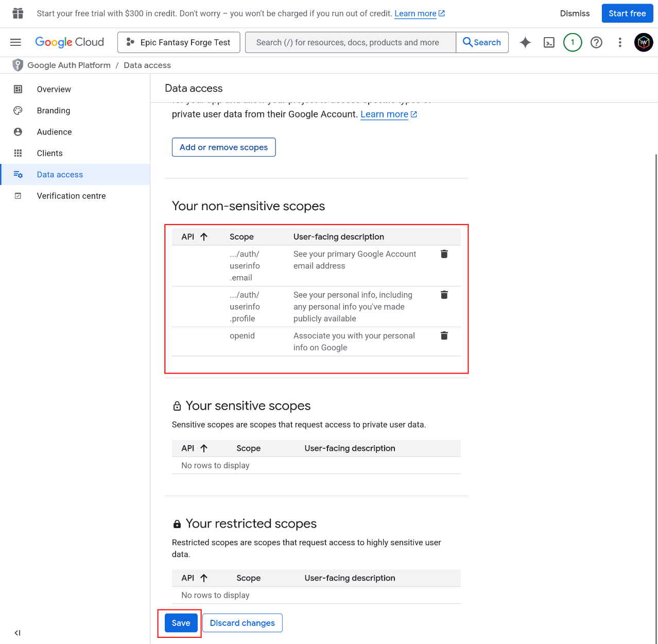658x644 pixels.
Task: Click the Google Cloud logo
Action: point(70,42)
